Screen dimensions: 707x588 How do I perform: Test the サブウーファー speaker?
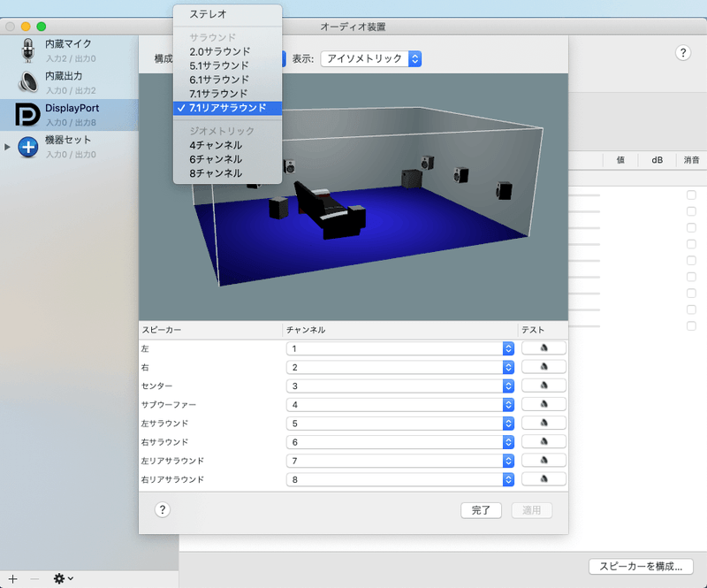[544, 404]
